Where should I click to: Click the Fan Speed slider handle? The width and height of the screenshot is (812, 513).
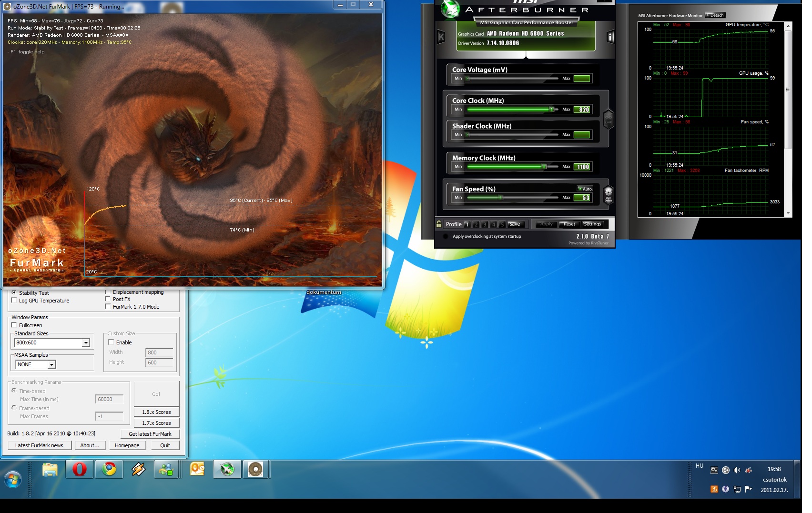(x=501, y=197)
